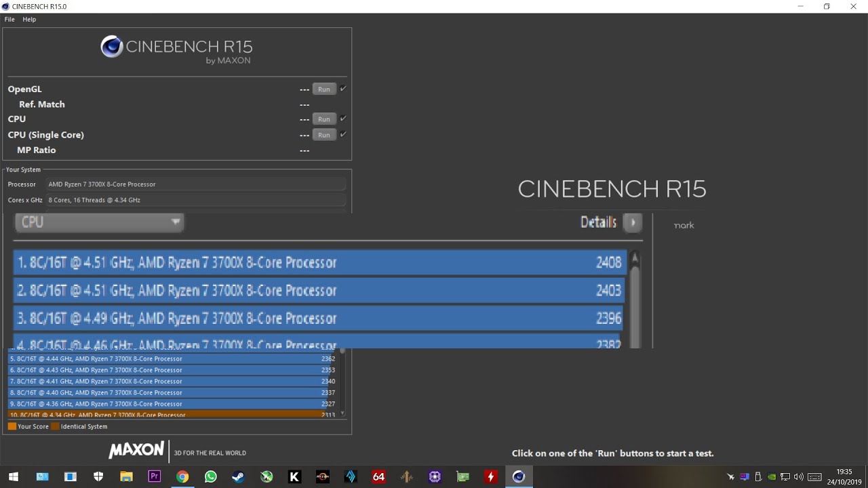
Task: Open the blue angular logo app in taskbar
Action: [351, 476]
